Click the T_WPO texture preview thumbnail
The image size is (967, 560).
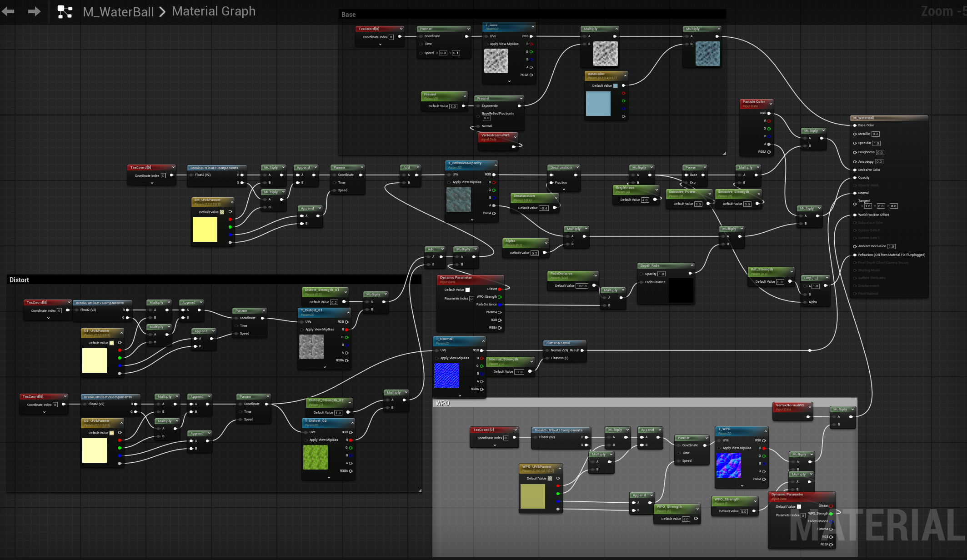(x=728, y=465)
